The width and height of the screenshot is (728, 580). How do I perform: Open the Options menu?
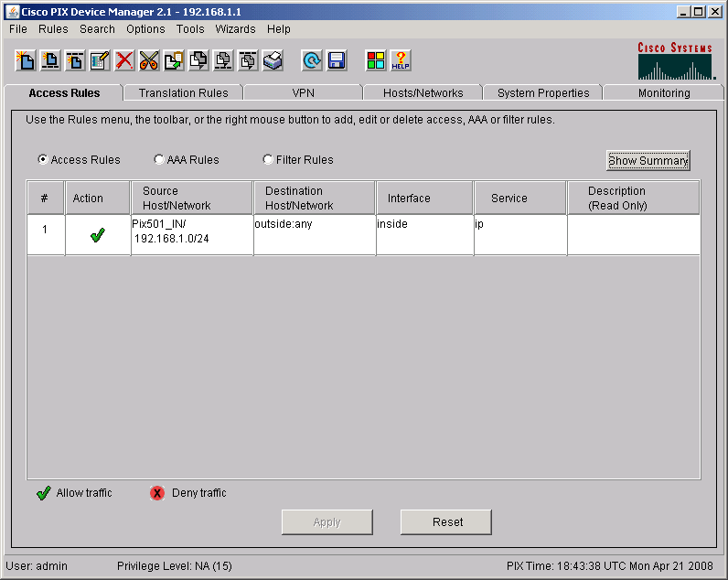pos(145,28)
